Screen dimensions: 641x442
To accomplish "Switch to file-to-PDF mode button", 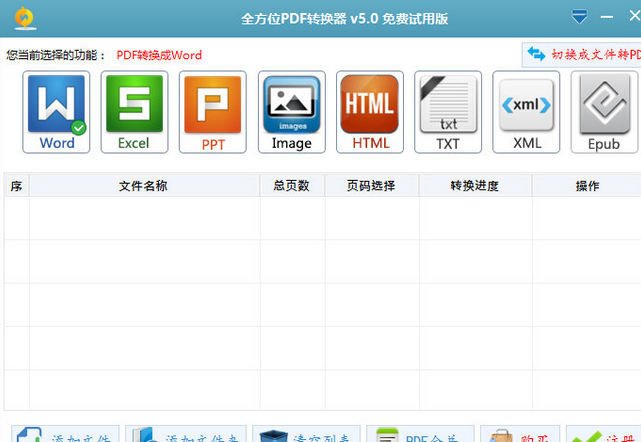I will tap(582, 55).
